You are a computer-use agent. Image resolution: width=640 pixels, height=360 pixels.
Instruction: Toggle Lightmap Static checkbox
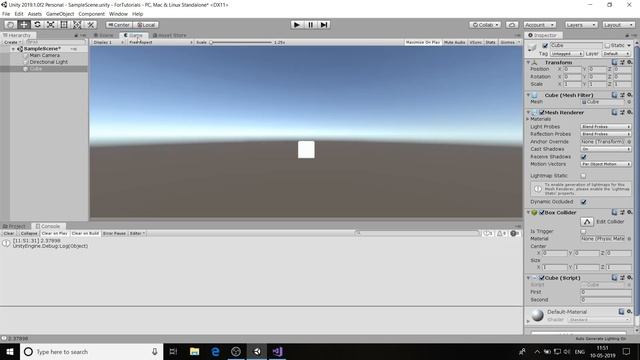coord(583,176)
